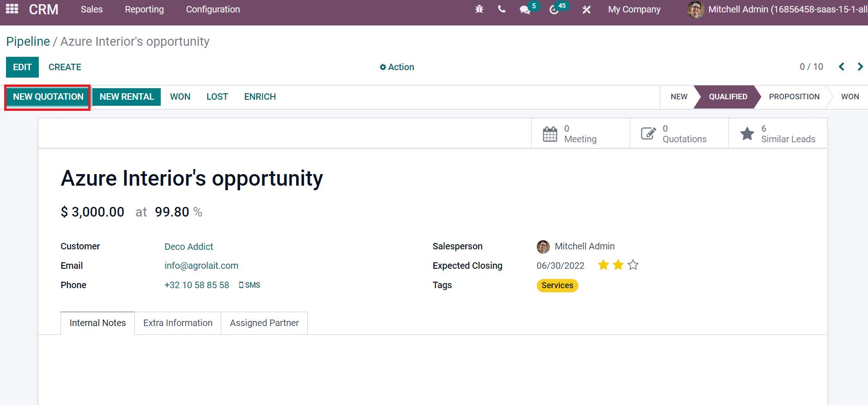Click the Quotations edit icon
The image size is (868, 405).
(x=648, y=134)
